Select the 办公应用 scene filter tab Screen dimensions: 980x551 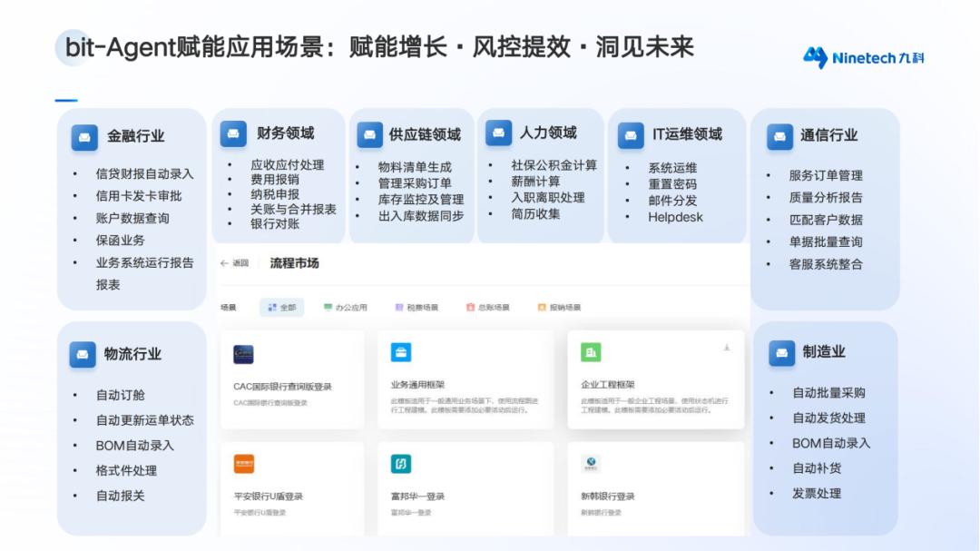346,307
